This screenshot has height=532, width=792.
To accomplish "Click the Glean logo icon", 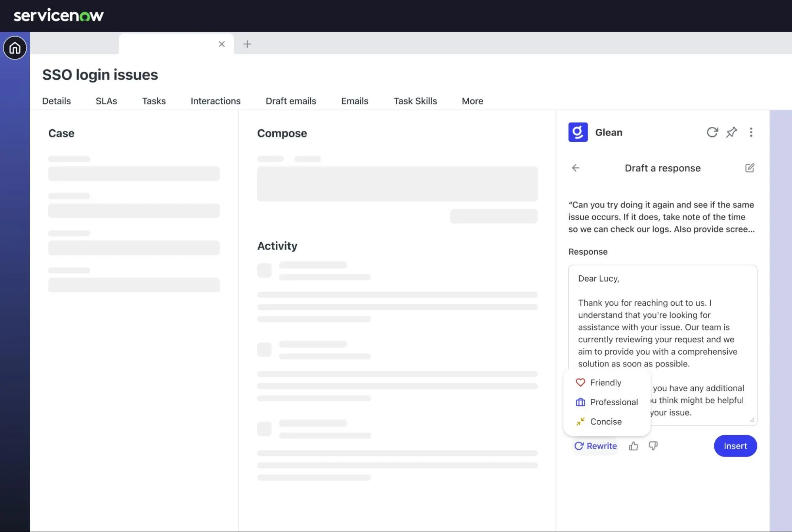I will (x=578, y=132).
